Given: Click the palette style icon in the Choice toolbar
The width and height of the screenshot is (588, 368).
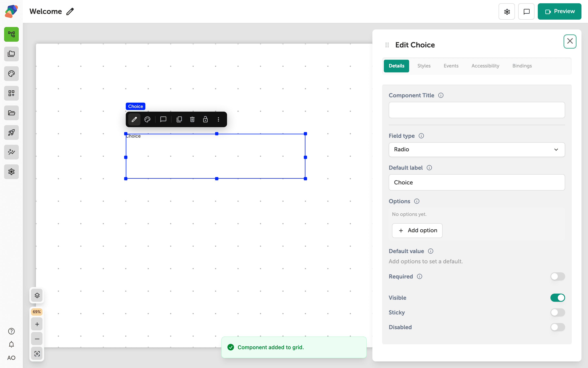Looking at the screenshot, I should pos(147,119).
